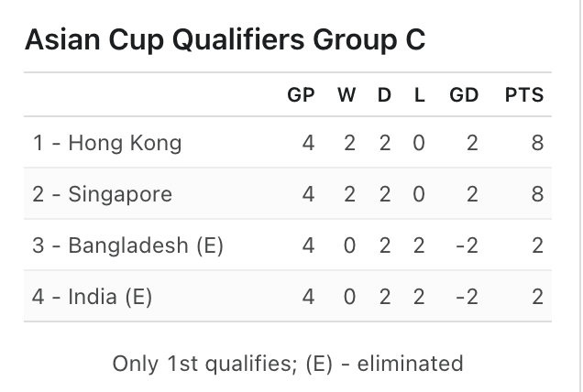583x392 pixels.
Task: Click Singapore's goal difference value
Action: tap(472, 194)
